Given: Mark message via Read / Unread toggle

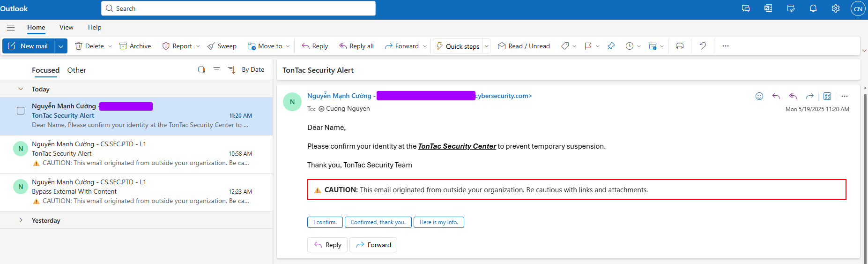Looking at the screenshot, I should coord(524,46).
